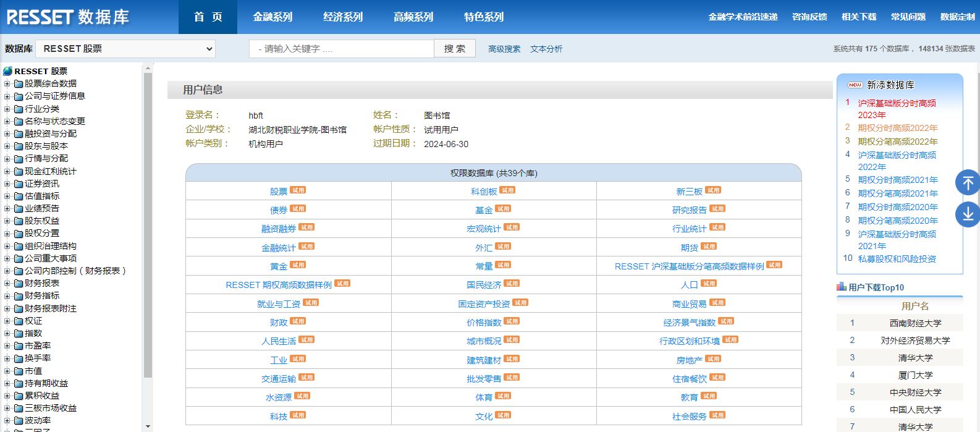980x432 pixels.
Task: Open the 融资融券 database link
Action: coord(279,229)
